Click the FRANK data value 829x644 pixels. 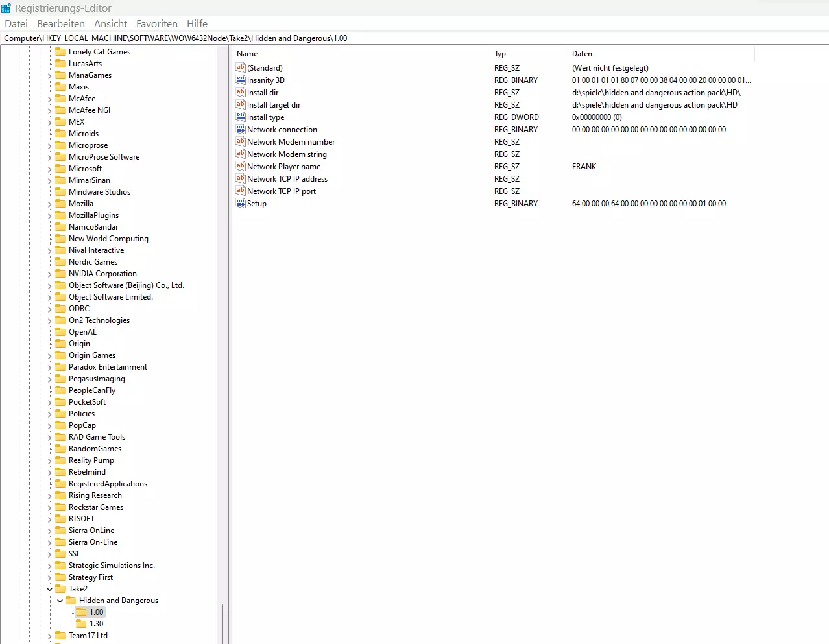584,166
